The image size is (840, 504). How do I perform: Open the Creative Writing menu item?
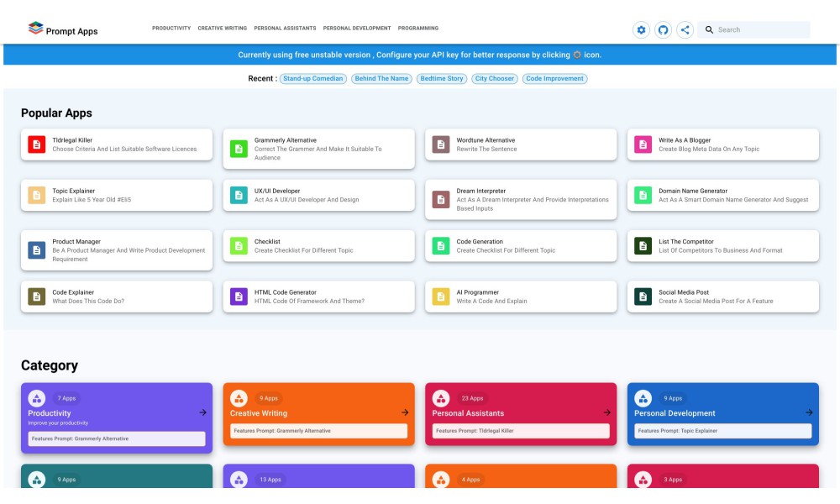223,29
